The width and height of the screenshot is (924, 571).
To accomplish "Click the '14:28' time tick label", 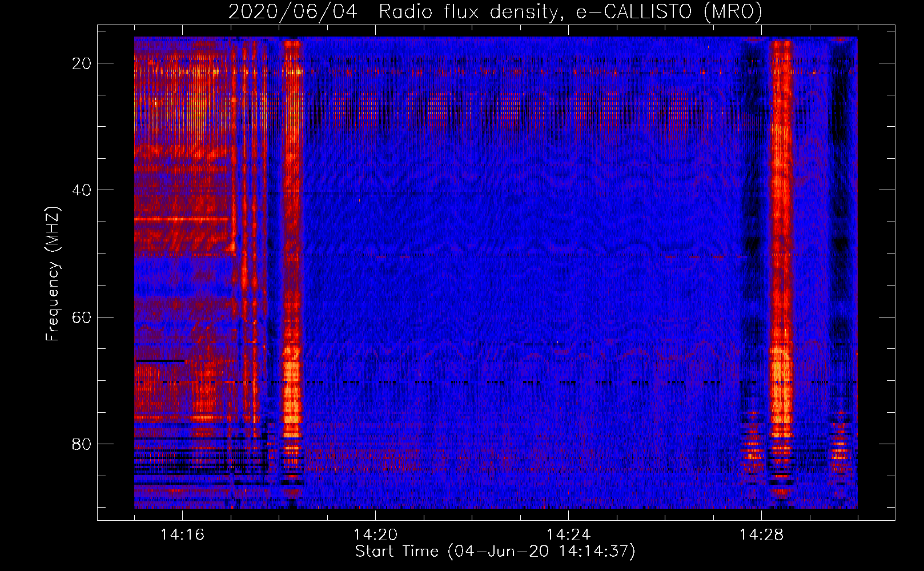I will [x=761, y=535].
